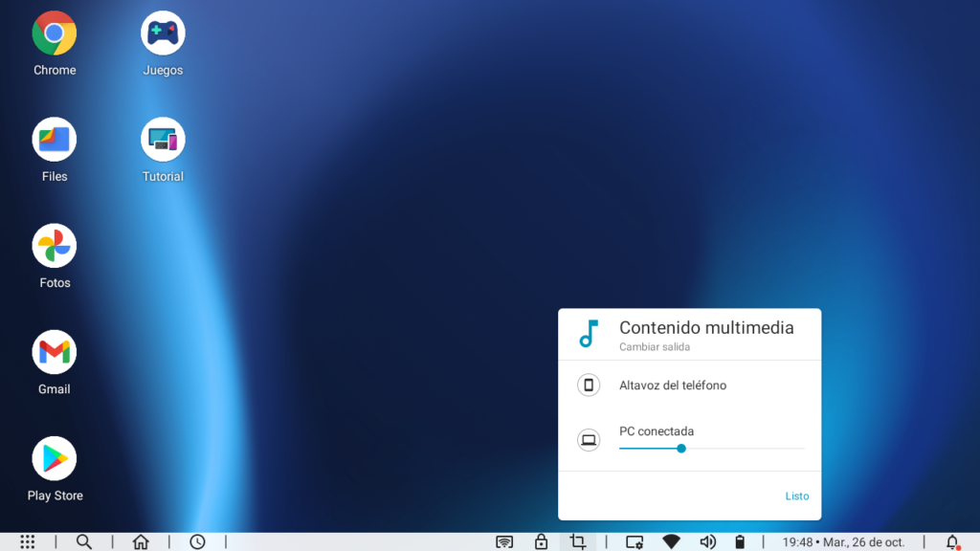This screenshot has width=980, height=551.
Task: Click the lock icon in taskbar
Action: point(541,541)
